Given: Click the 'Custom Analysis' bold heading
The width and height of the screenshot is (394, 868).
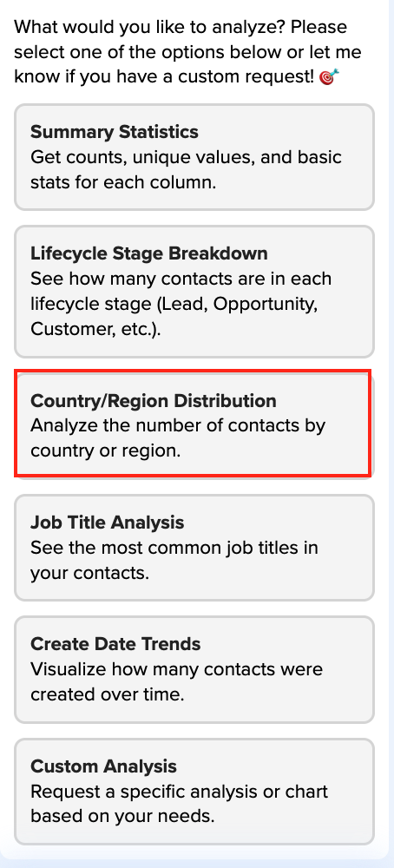Looking at the screenshot, I should coord(104,766).
